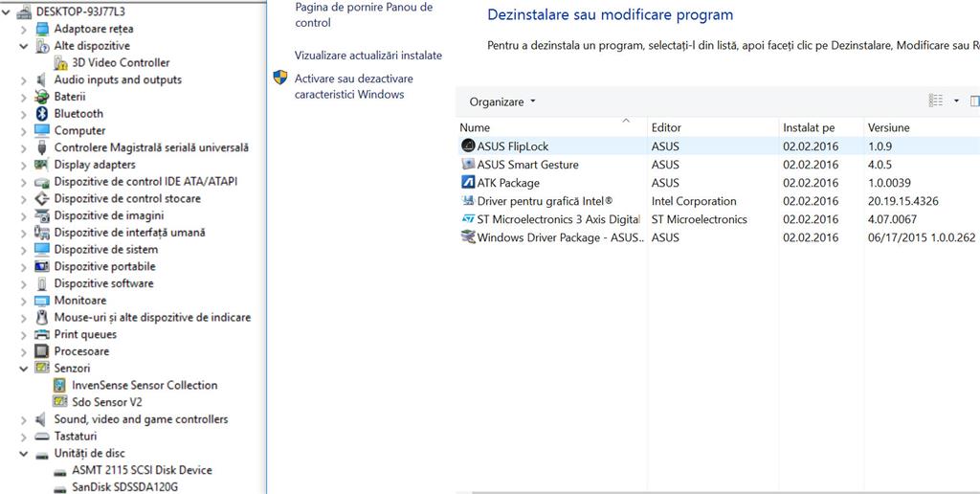980x494 pixels.
Task: Expand Mouse-uri și alte dispozitive de indicare
Action: pyautogui.click(x=24, y=317)
